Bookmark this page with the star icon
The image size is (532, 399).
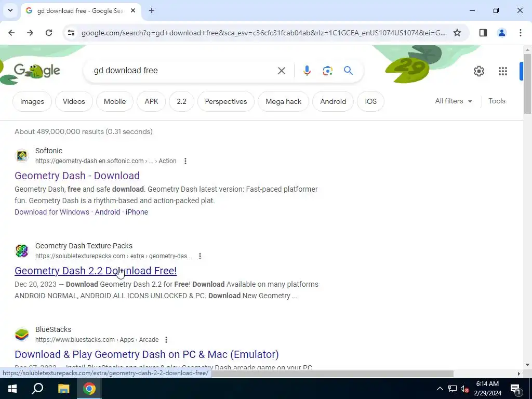[457, 33]
